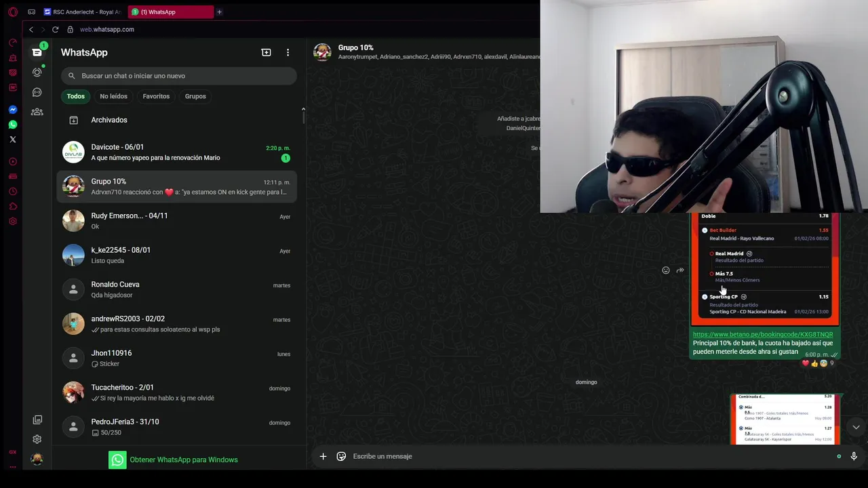The image size is (868, 488).
Task: Click the plus attach icon in message bar
Action: [x=323, y=456]
